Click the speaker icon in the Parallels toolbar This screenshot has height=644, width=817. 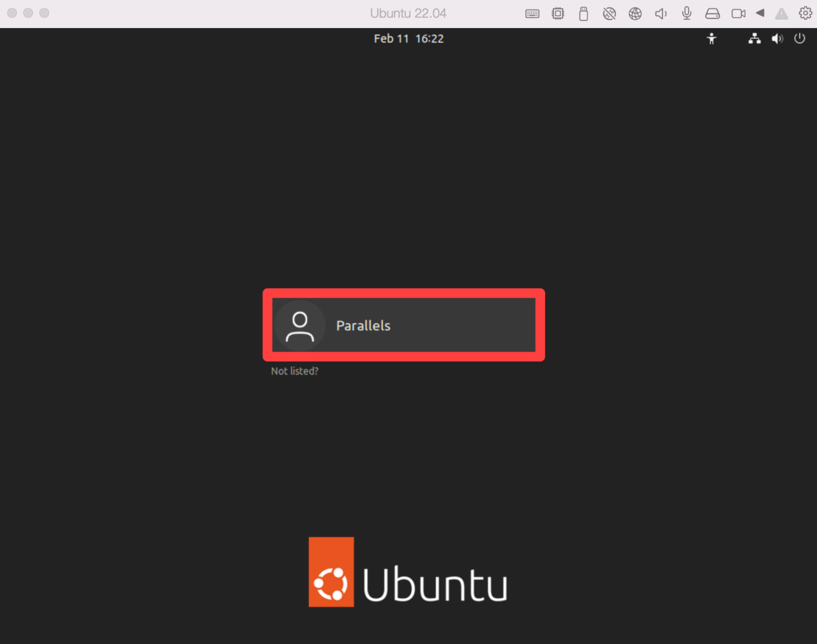(661, 13)
